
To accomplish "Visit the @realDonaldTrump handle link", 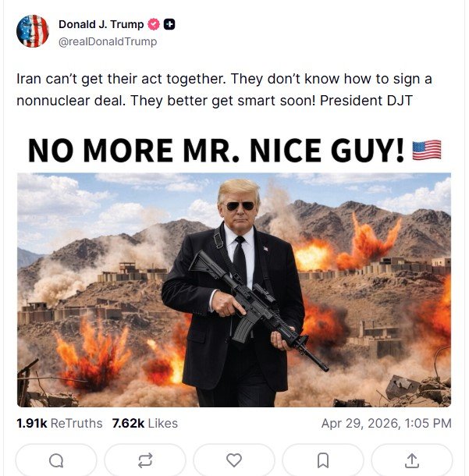I will pos(108,41).
